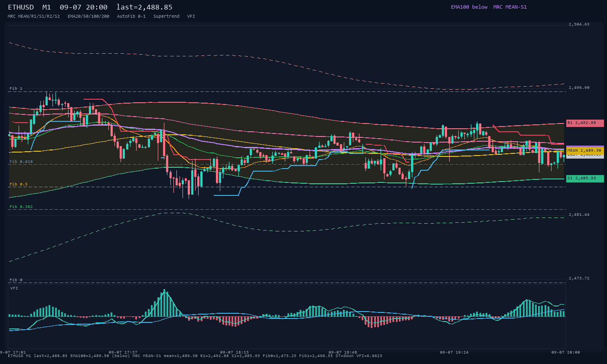Click the ETHUSD symbol title
The height and width of the screenshot is (364, 607).
coord(22,7)
